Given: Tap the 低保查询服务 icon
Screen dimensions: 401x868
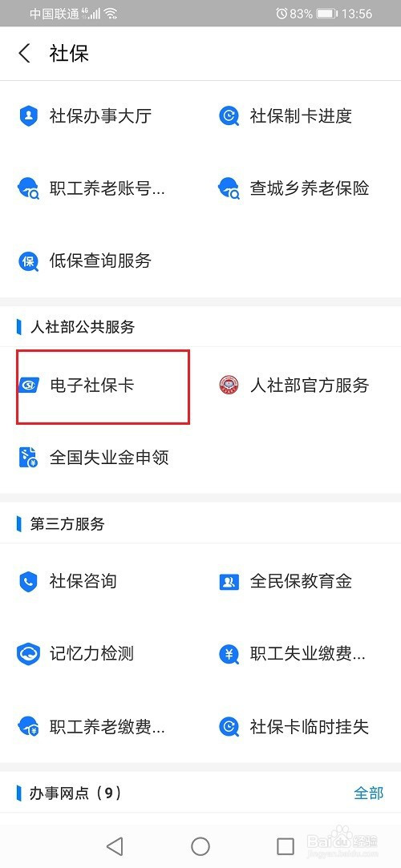Looking at the screenshot, I should 28,260.
